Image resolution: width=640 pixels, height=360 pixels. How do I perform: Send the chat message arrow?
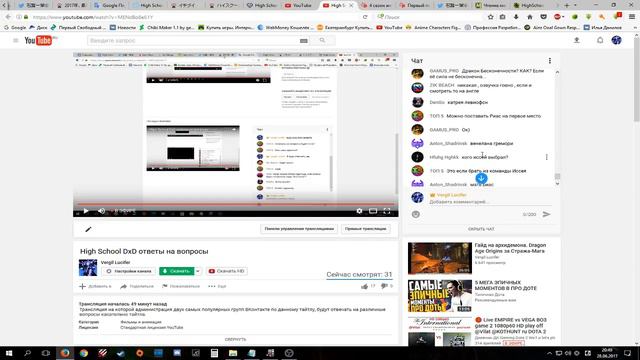[546, 214]
